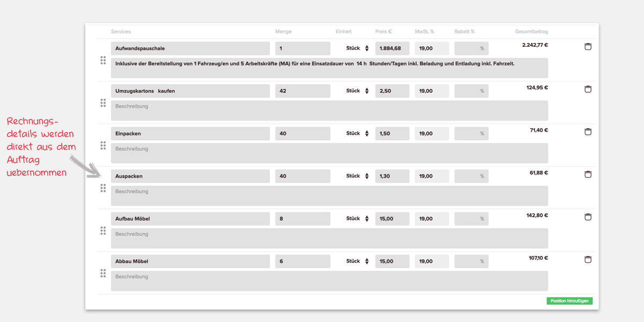
Task: Select the total amount 142,80 €
Action: pyautogui.click(x=537, y=215)
